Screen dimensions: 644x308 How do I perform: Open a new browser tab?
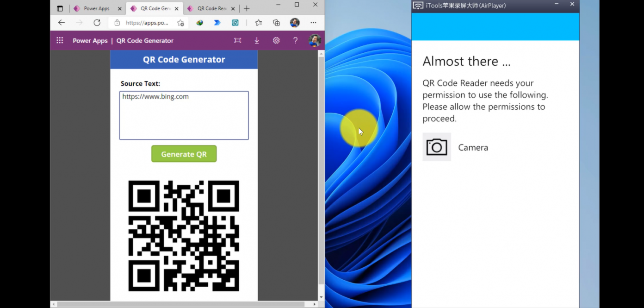(x=247, y=8)
